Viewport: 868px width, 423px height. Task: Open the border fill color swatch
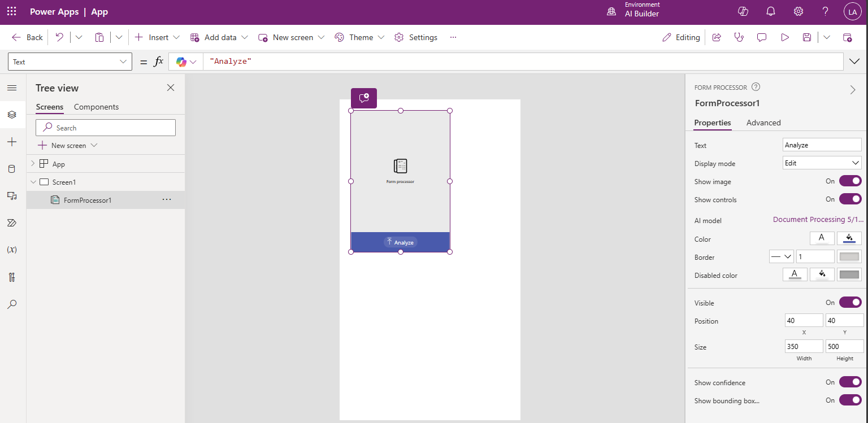pos(849,256)
